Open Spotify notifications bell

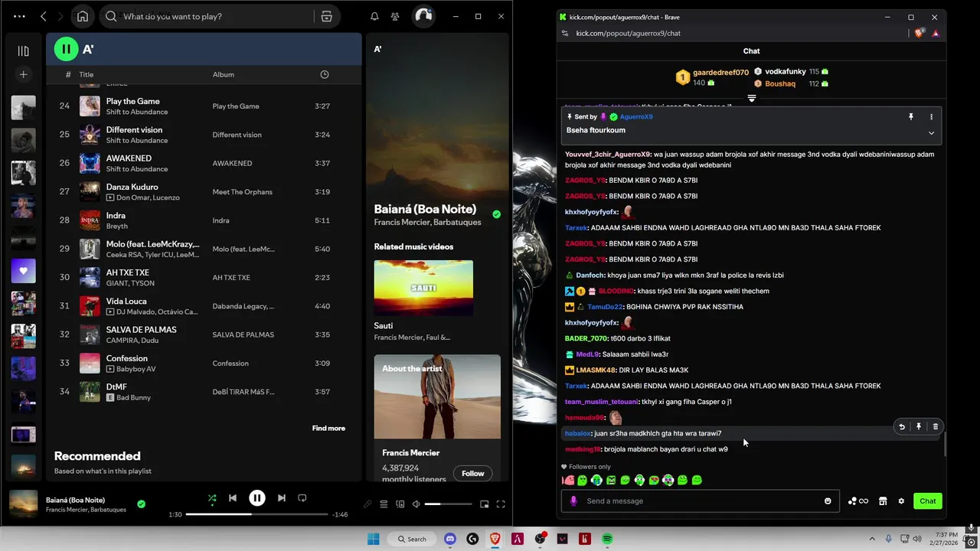click(374, 16)
